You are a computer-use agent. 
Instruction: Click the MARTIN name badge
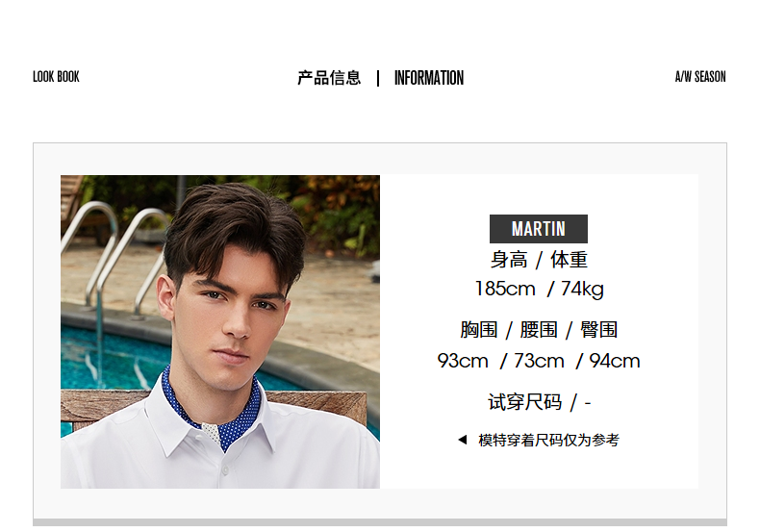point(539,229)
